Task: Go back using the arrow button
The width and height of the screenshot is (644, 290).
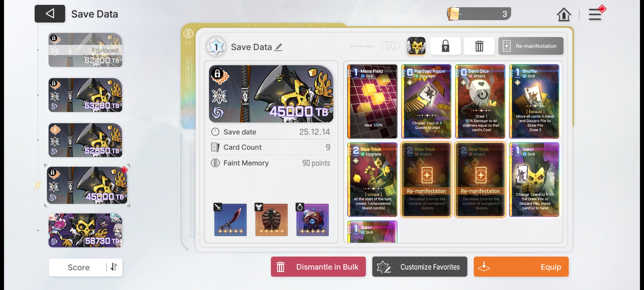Action: (x=50, y=14)
